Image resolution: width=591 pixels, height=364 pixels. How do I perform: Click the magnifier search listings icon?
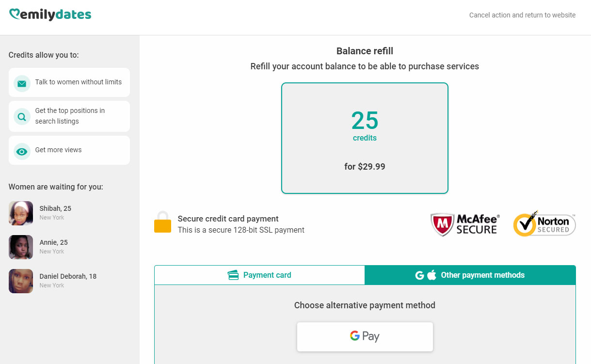[x=22, y=116]
